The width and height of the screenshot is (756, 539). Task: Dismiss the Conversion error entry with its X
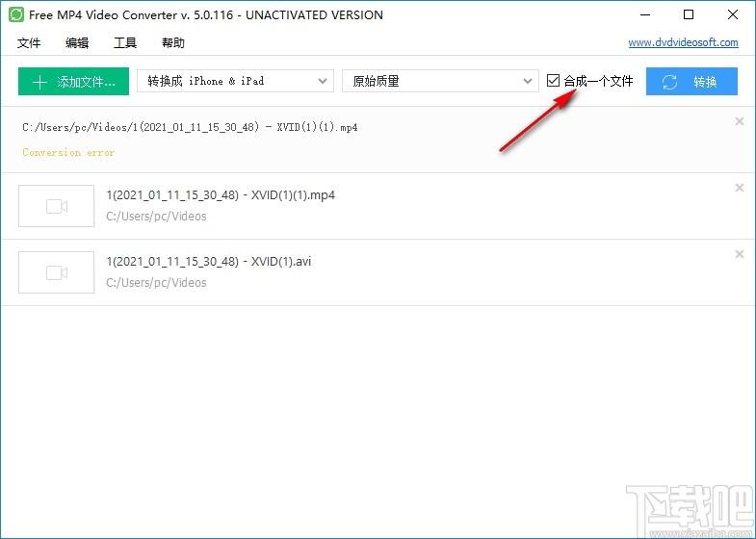pyautogui.click(x=739, y=121)
